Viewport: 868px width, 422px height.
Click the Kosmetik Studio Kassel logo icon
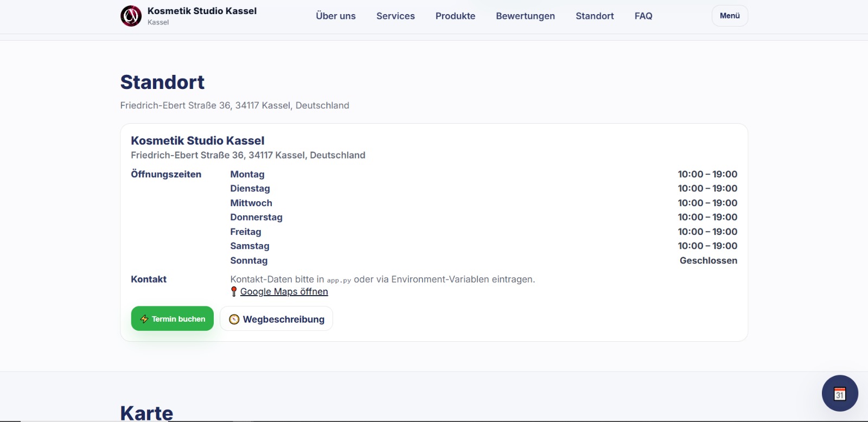(131, 16)
